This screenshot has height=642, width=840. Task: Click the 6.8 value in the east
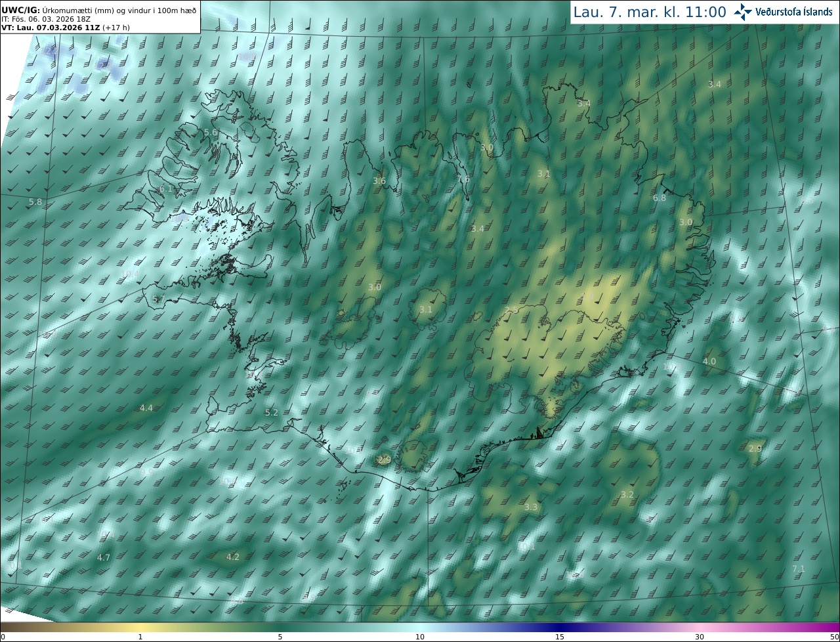pos(660,198)
